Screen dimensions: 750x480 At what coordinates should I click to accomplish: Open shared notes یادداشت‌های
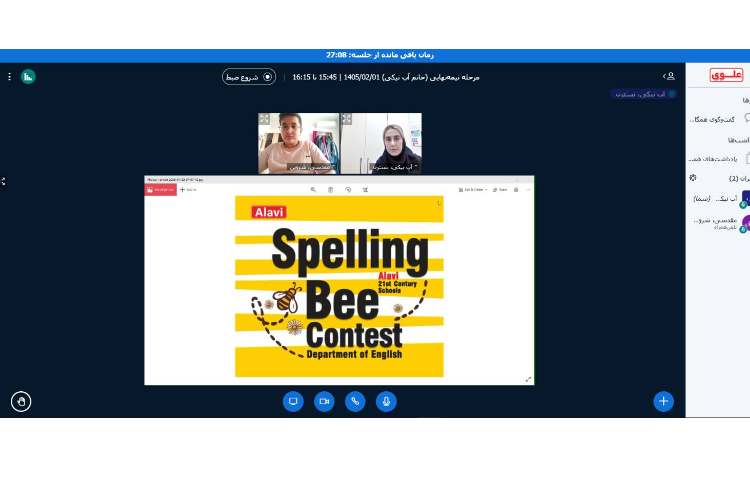tap(719, 158)
